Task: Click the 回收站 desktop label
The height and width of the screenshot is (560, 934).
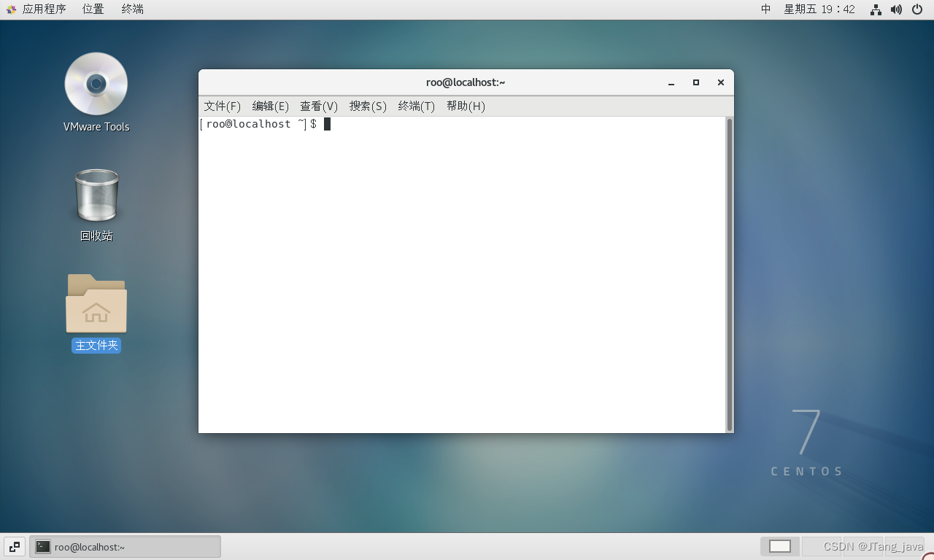Action: (96, 236)
